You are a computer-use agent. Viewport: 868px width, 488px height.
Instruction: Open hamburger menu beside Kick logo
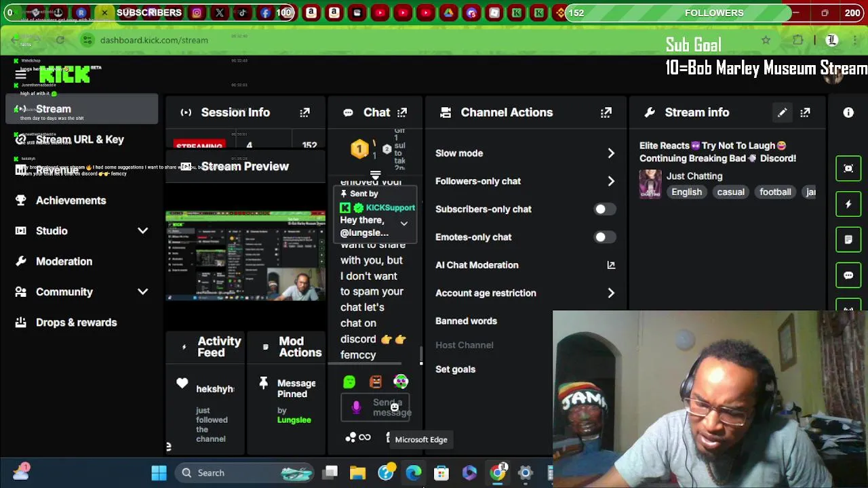point(21,75)
